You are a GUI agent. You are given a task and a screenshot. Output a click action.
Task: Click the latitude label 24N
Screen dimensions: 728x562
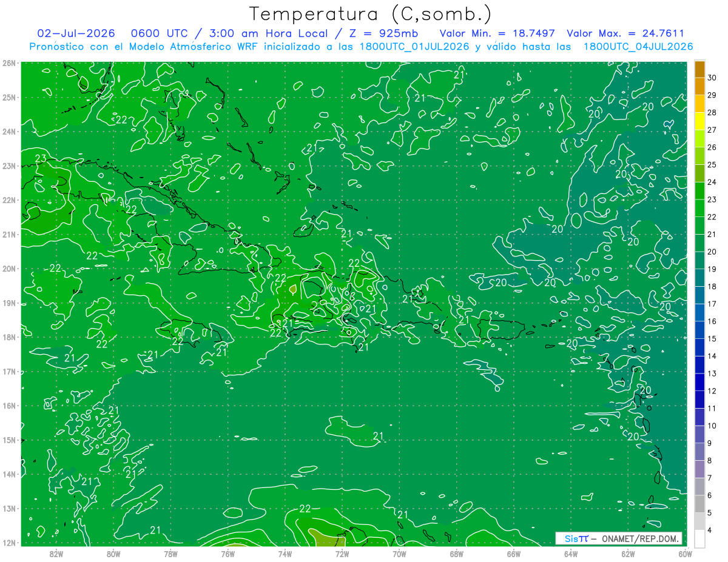[8, 132]
